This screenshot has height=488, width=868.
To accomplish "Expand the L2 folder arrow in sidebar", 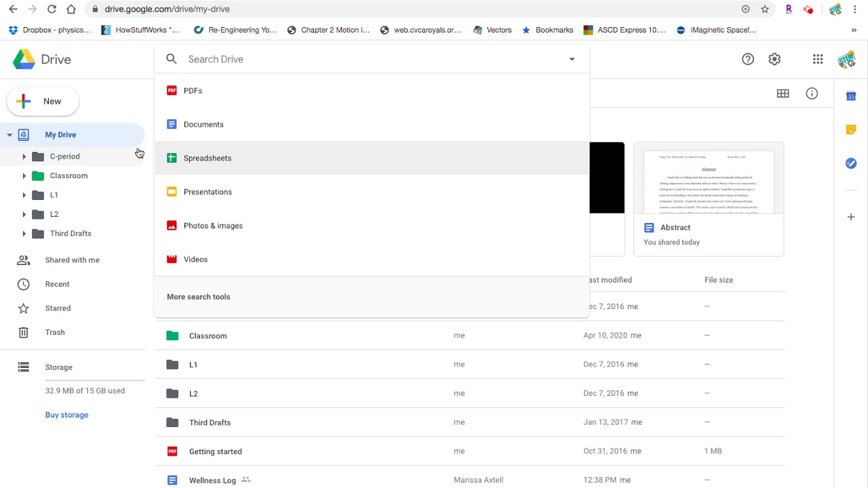I will tap(24, 214).
